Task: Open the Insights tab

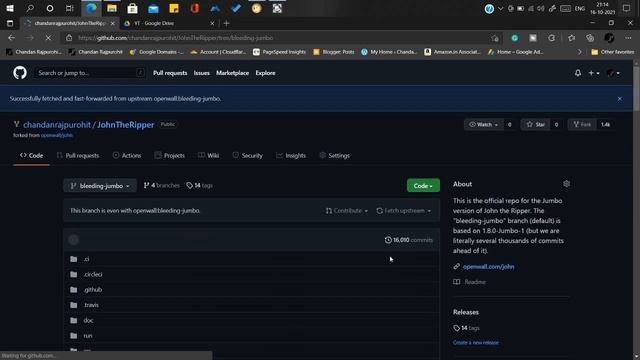Action: 291,156
